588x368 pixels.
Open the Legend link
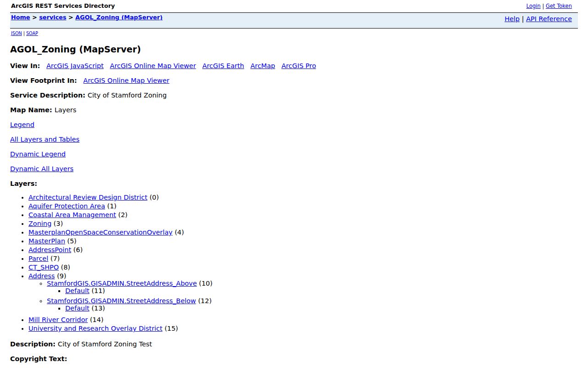[22, 125]
